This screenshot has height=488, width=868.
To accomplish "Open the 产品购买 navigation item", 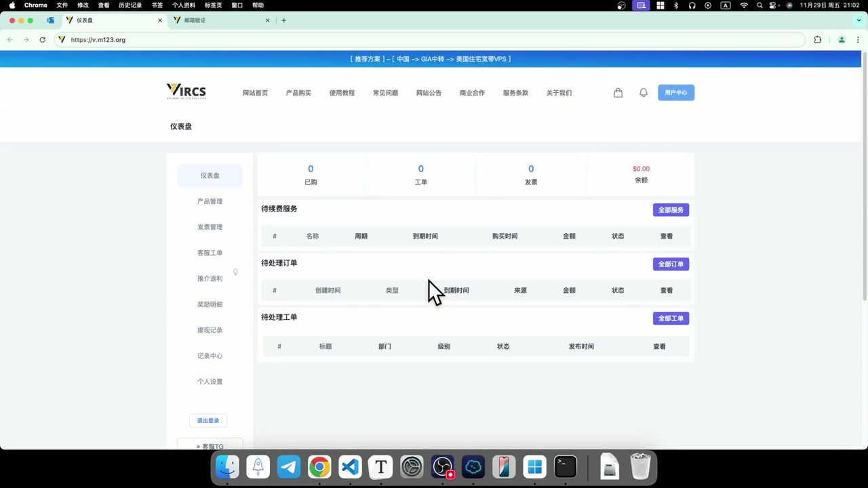I will 298,93.
